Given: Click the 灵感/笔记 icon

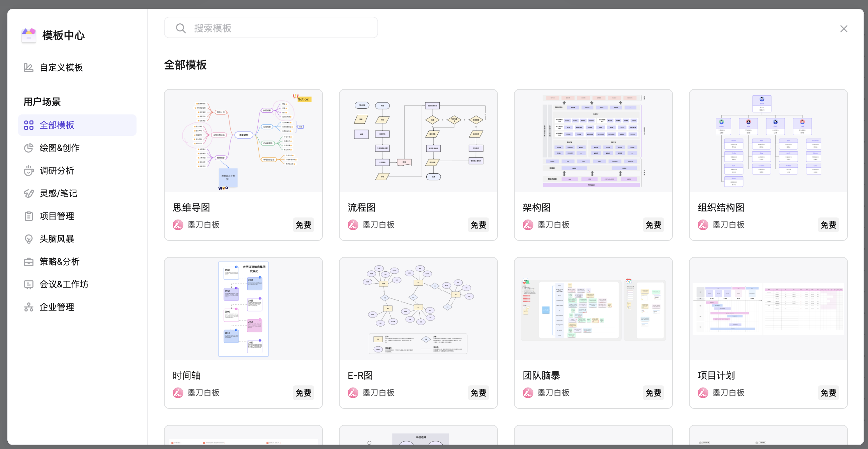Looking at the screenshot, I should (x=29, y=193).
